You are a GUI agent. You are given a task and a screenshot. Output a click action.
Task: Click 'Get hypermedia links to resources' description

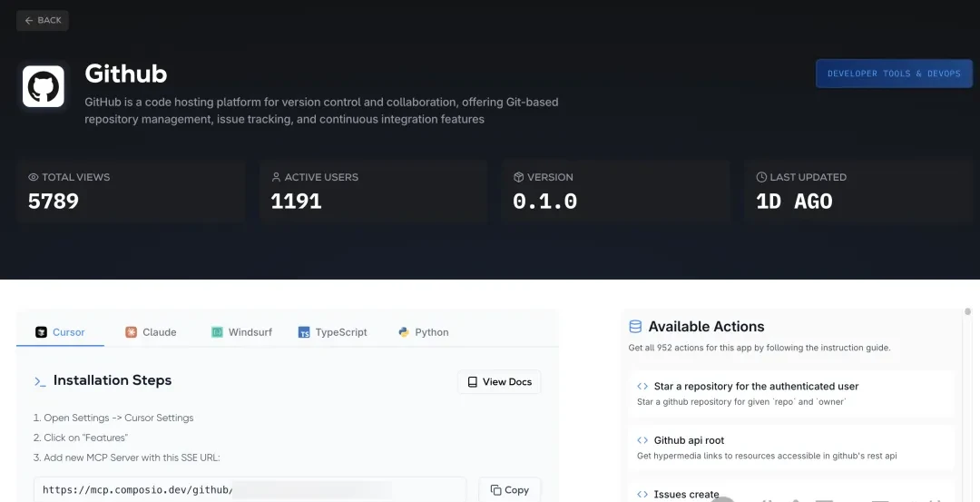coord(767,456)
